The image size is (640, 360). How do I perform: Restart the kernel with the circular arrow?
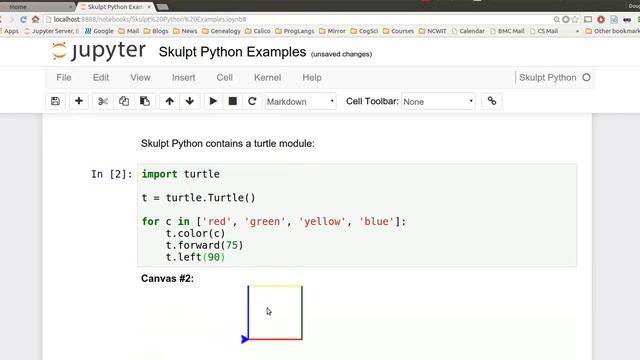click(x=252, y=101)
